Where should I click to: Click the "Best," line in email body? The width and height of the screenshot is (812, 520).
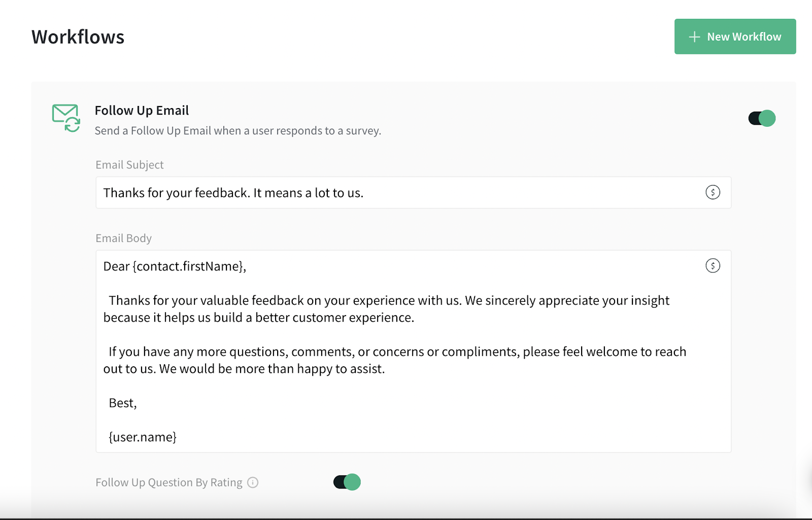tap(123, 403)
